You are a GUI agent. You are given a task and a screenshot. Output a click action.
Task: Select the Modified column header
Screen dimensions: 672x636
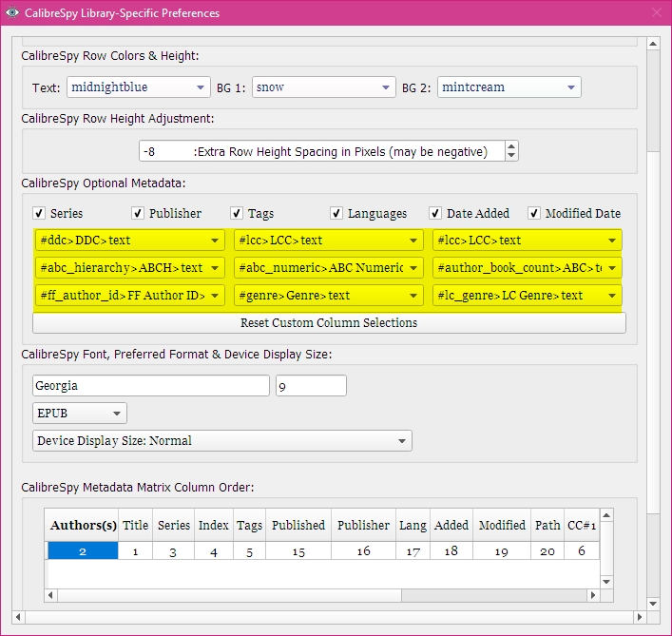(502, 525)
